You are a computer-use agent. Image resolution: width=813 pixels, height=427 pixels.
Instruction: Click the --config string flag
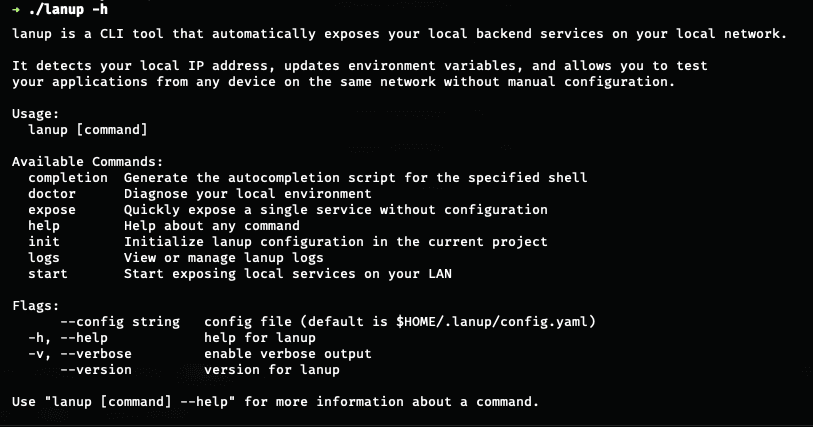click(x=120, y=321)
